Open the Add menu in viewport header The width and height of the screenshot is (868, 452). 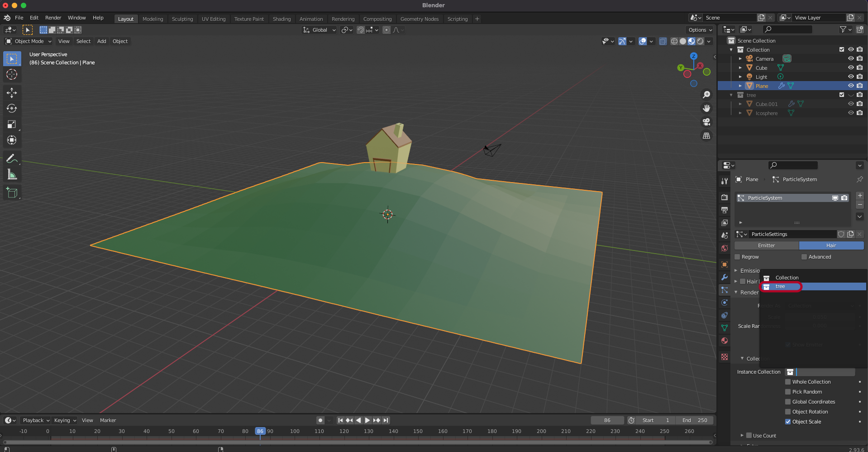[x=102, y=41]
